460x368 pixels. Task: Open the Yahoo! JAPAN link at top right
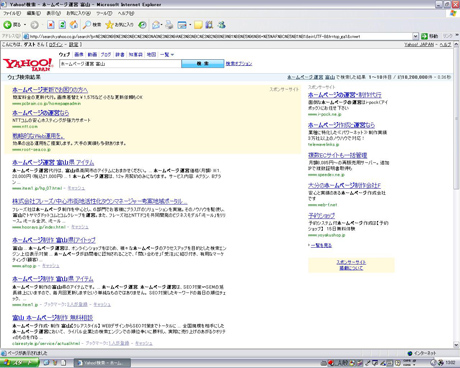[x=419, y=44]
